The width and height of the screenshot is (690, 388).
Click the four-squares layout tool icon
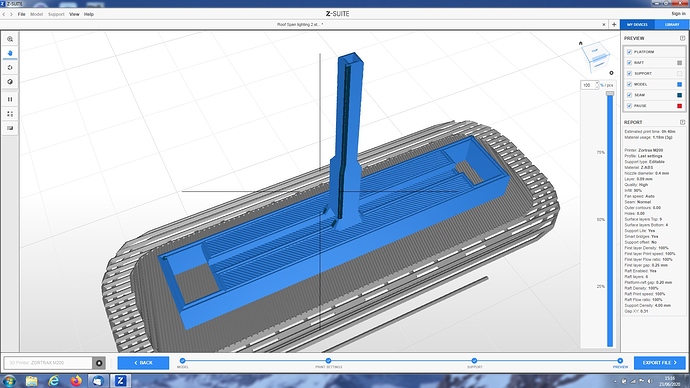pyautogui.click(x=10, y=114)
